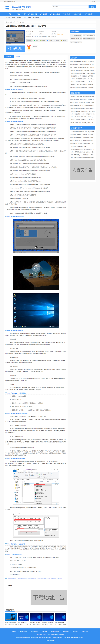The width and height of the screenshot is (100, 644).
Task: Open link Win10 1903专业版系统资源管理器崩溃重启
Action: tap(83, 158)
